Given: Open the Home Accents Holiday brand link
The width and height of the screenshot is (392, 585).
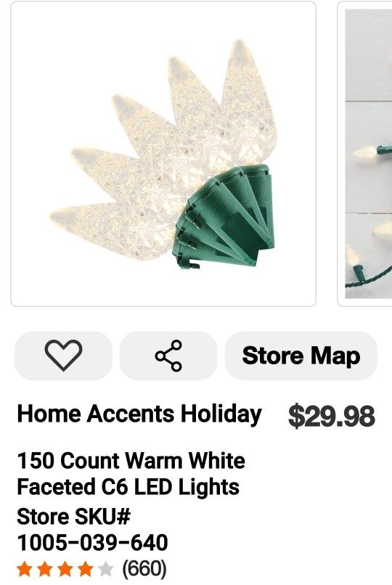Looking at the screenshot, I should [139, 414].
